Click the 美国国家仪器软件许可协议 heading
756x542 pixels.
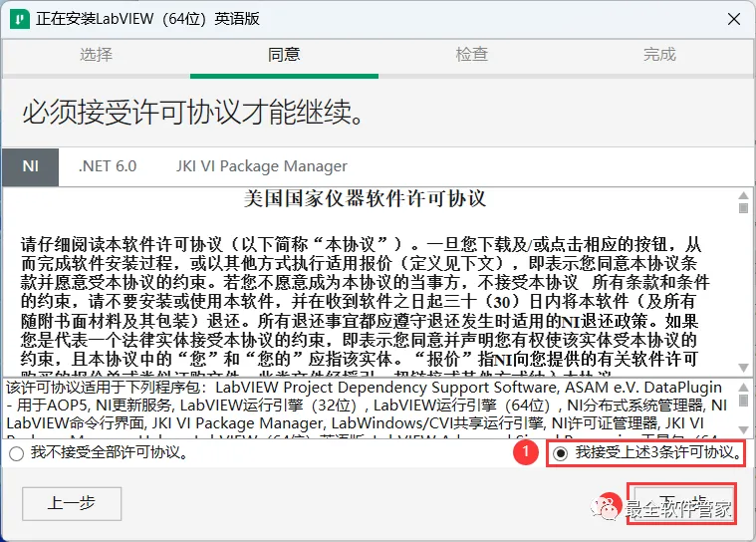pos(365,199)
